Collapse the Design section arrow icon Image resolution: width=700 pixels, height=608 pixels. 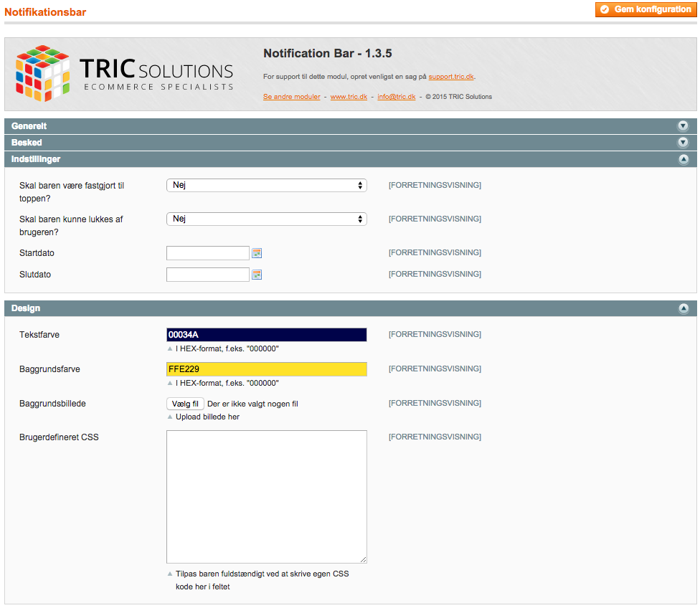[683, 308]
